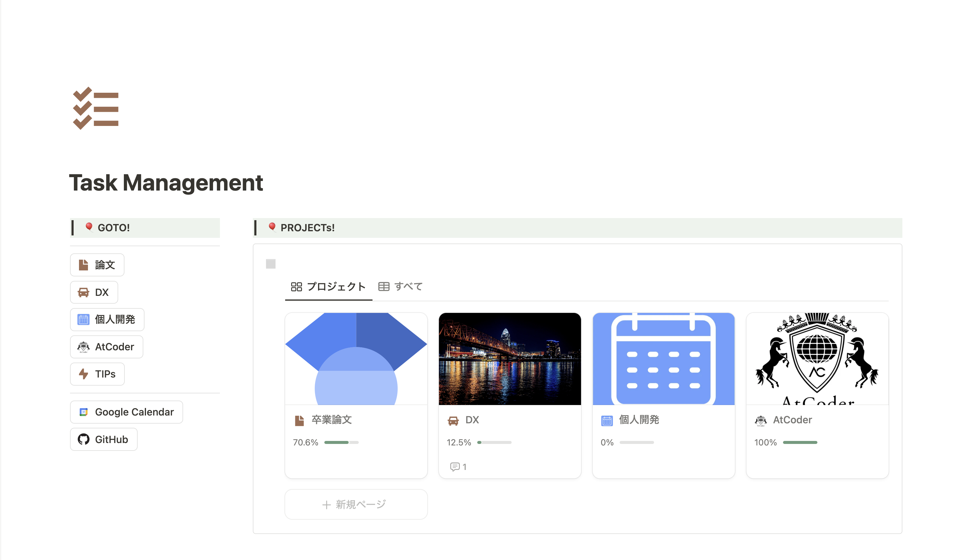The width and height of the screenshot is (970, 560).
Task: Click the 70.6% progress bar
Action: click(341, 442)
